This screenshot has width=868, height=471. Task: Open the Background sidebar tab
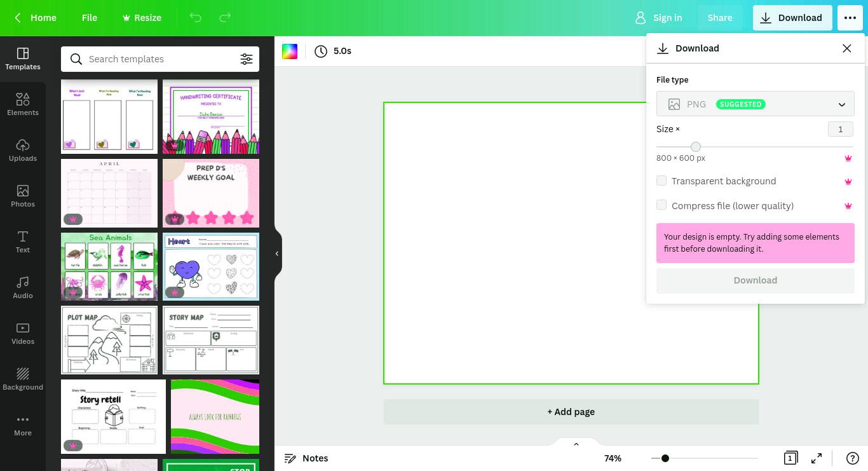point(23,379)
